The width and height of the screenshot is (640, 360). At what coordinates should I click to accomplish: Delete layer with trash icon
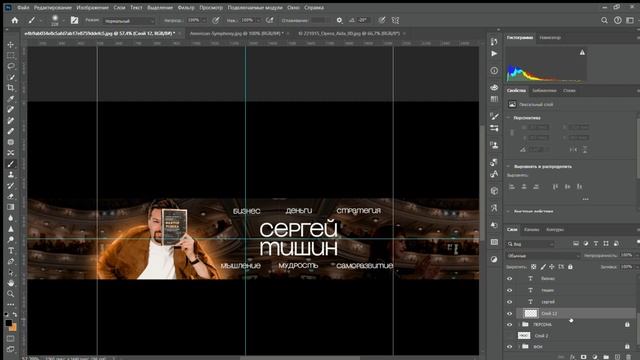(628, 357)
